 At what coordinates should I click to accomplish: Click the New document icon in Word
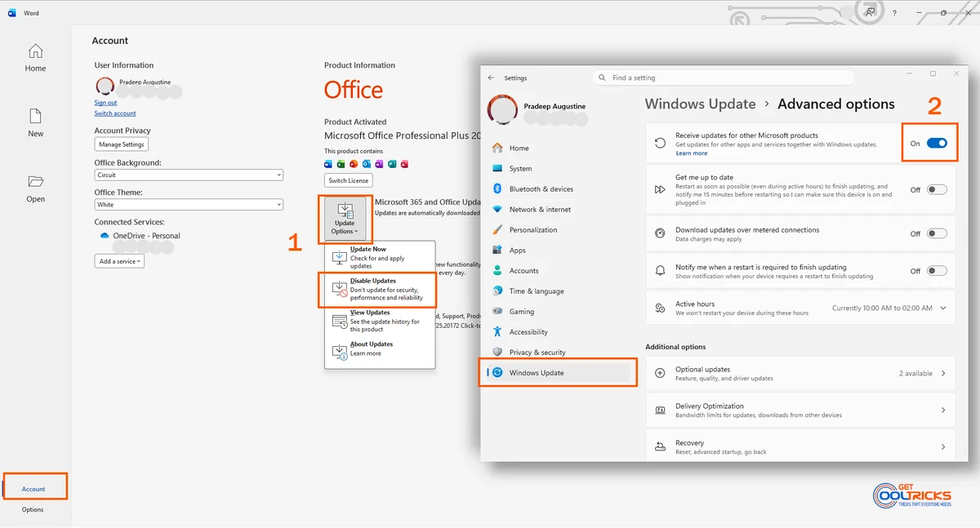coord(35,116)
